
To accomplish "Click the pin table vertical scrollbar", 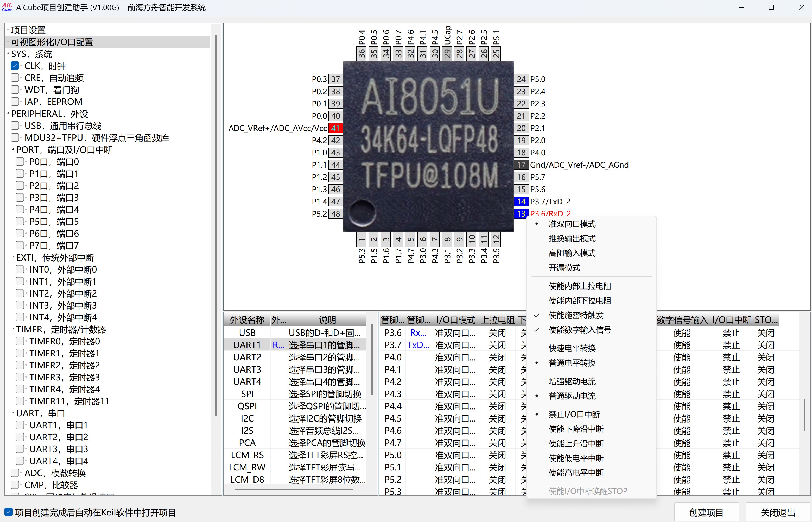I will (804, 415).
